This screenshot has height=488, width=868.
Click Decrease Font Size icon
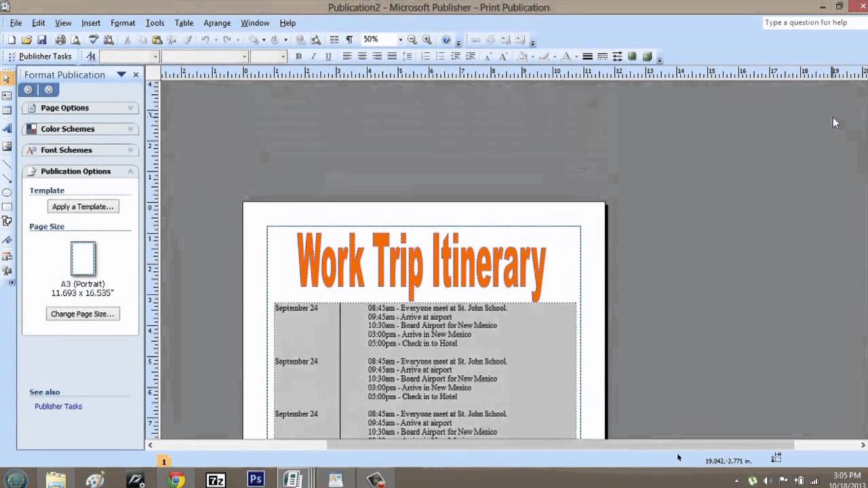point(488,56)
